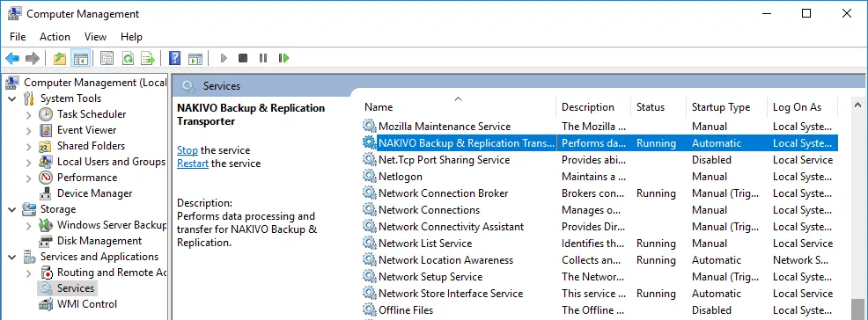Collapse the Services and Applications node
868x320 pixels.
[x=12, y=257]
